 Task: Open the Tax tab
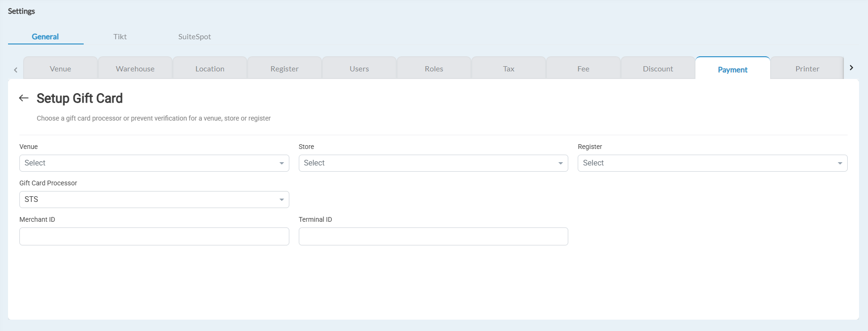tap(509, 69)
